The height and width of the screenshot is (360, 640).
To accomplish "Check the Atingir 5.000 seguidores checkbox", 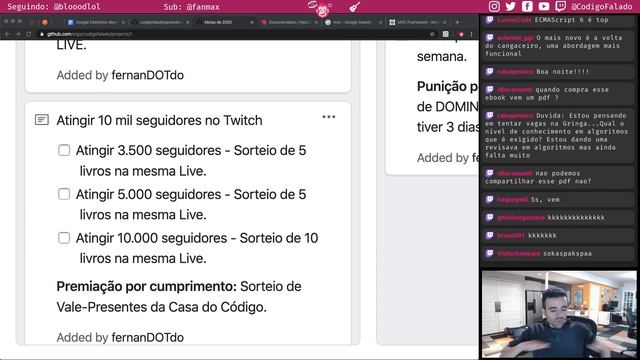I will 64,194.
